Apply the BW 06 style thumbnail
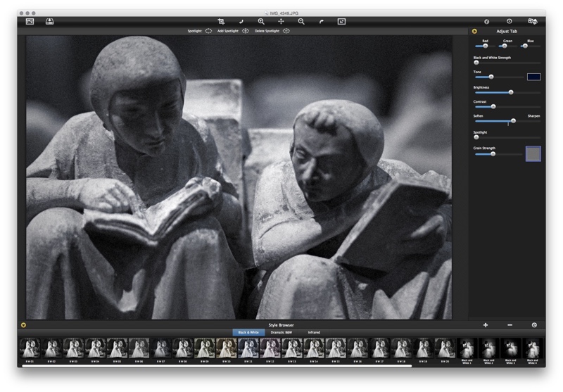The height and width of the screenshot is (392, 563). tap(139, 348)
